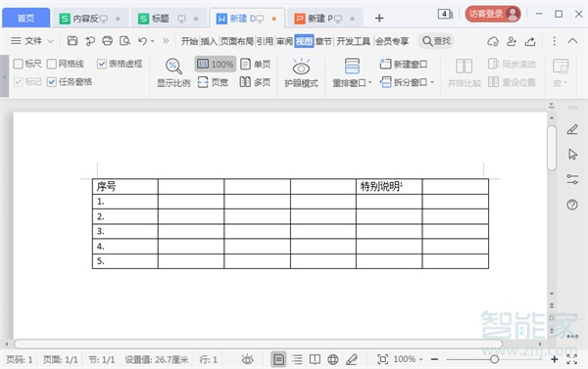Screen dimensions: 588x369
Task: Open the Undo history dropdown arrow
Action: [153, 41]
